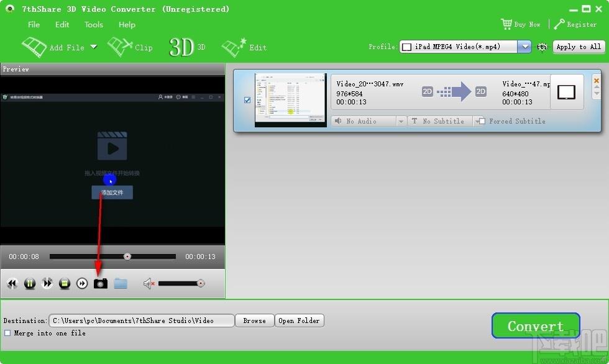Open the File menu
The height and width of the screenshot is (364, 609).
(x=34, y=24)
